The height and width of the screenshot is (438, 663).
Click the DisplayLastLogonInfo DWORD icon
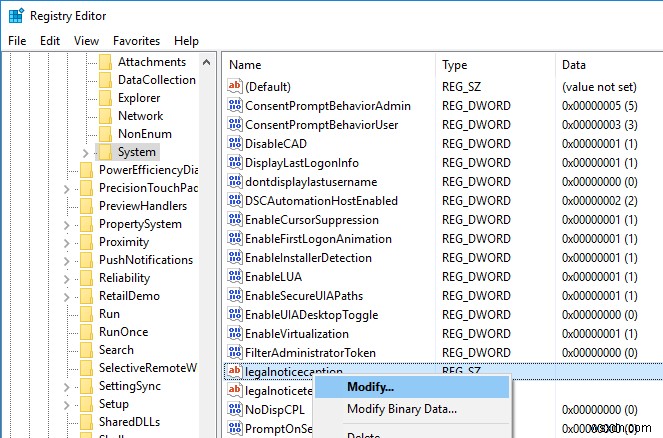click(x=235, y=162)
